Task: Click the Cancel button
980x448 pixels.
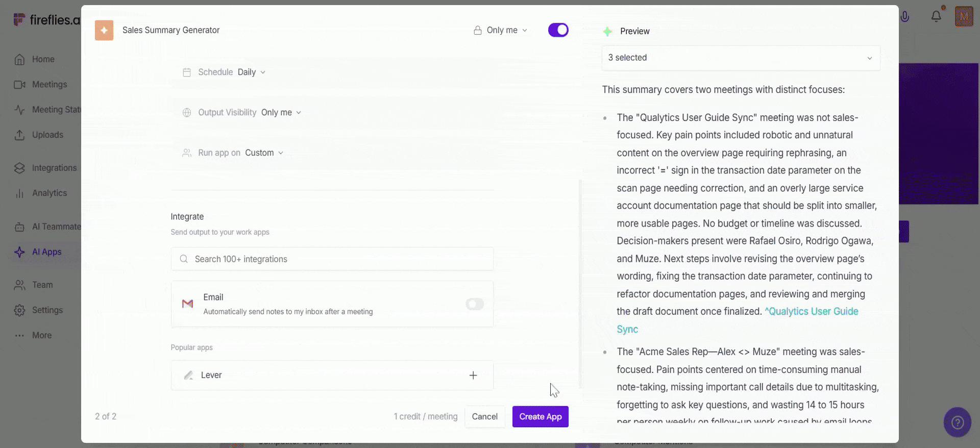Action: (x=484, y=416)
